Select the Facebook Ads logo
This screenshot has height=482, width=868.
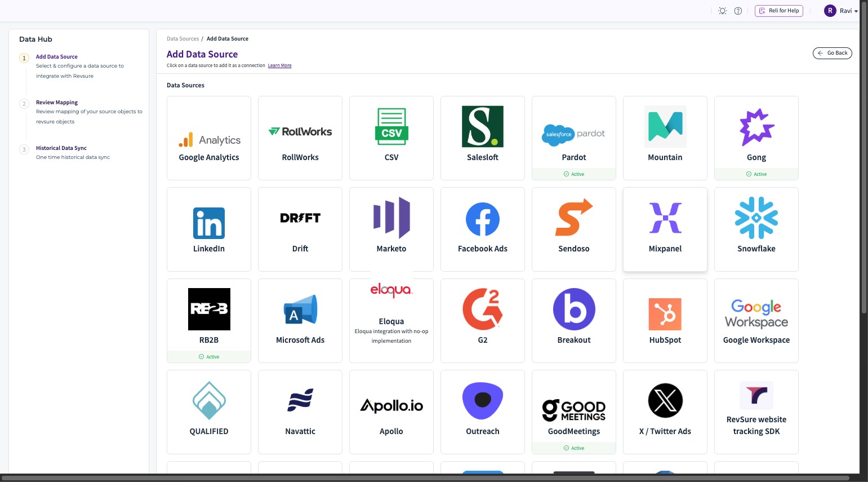[483, 219]
